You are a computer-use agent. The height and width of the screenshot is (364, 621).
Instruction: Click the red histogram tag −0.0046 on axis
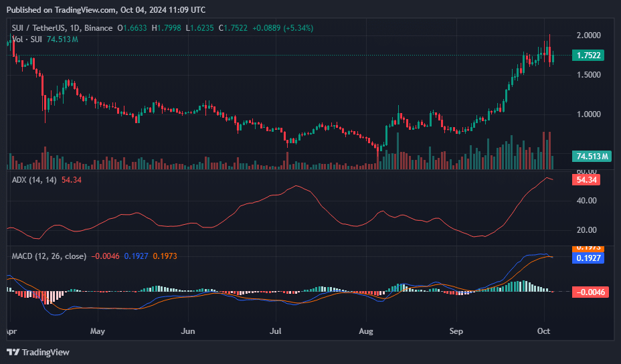coord(590,292)
